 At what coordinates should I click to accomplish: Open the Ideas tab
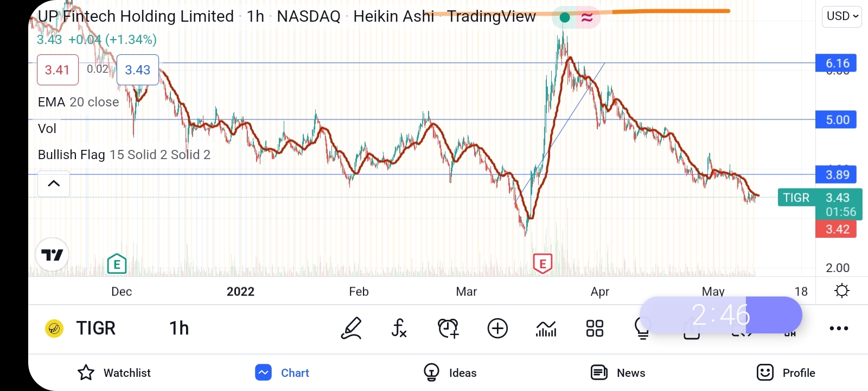[450, 373]
